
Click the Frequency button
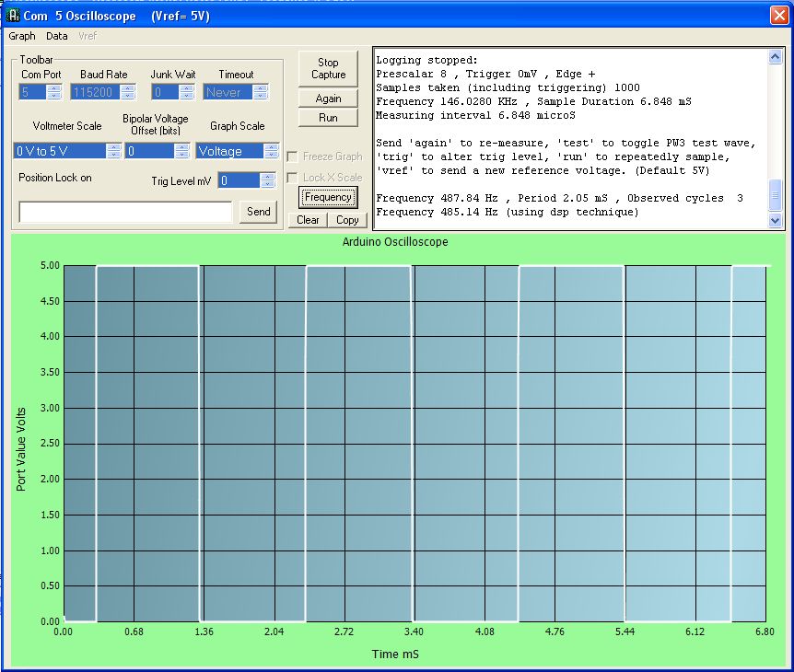coord(328,197)
